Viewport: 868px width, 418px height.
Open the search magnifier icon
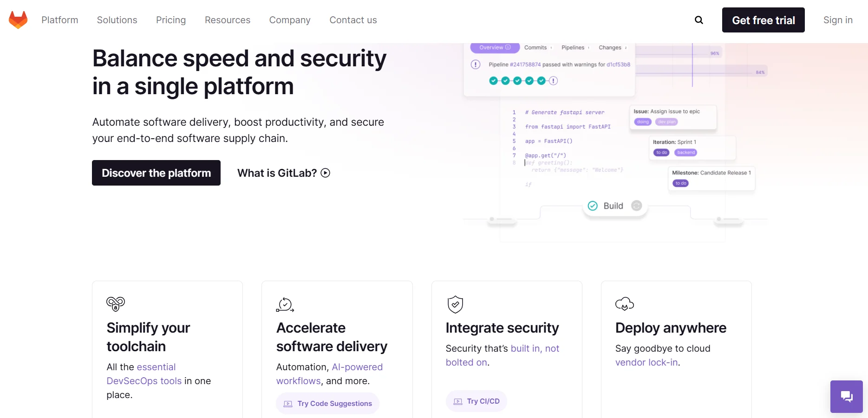tap(698, 20)
